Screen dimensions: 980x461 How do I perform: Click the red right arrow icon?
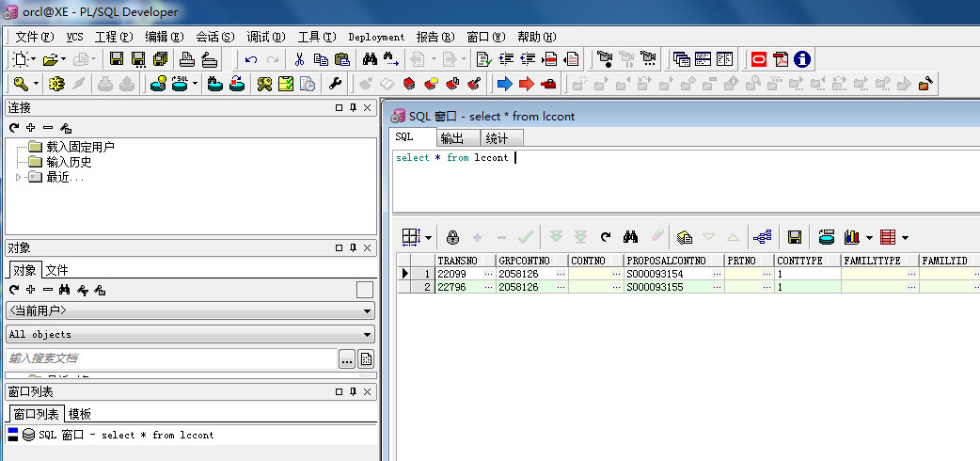[x=527, y=83]
